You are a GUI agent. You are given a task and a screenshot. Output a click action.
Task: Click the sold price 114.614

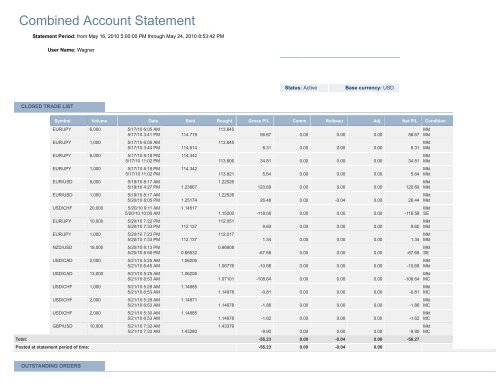click(189, 148)
